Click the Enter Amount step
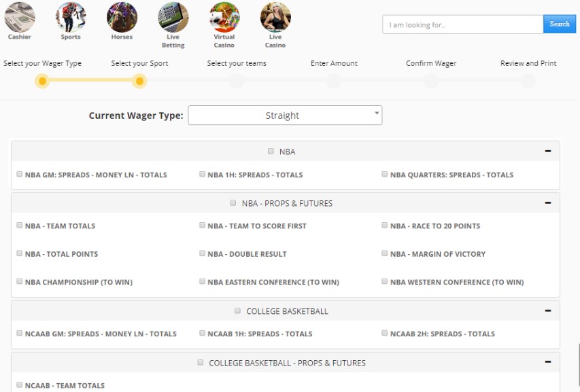 pos(334,82)
